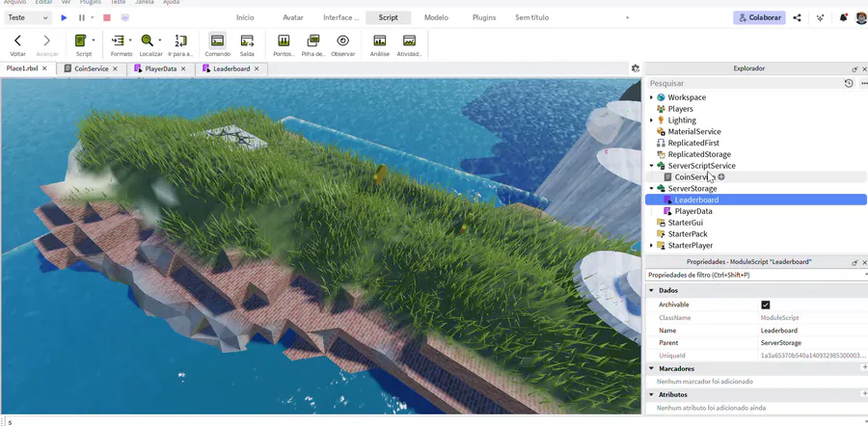Click the Propriedades de filtro field
The width and height of the screenshot is (868, 426).
(754, 275)
